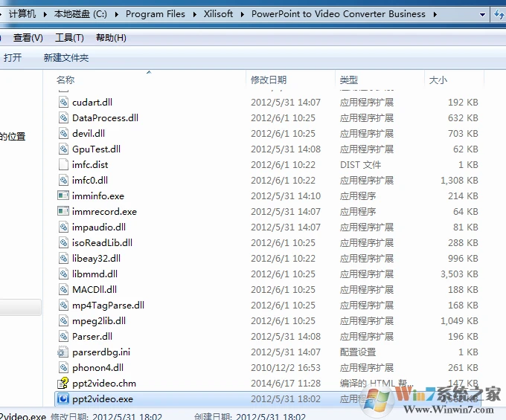Click the parserdbg.ini settings file icon
The image size is (506, 420).
tap(63, 352)
